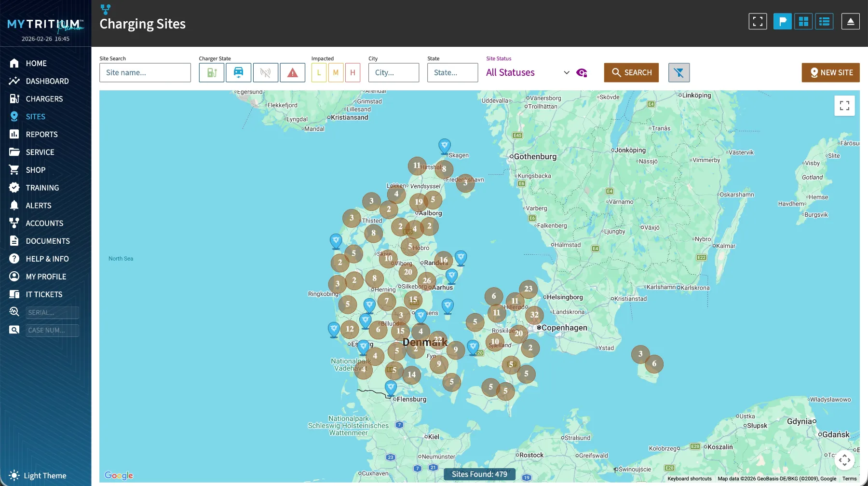Screen dimensions: 868x486
Task: Click the SERIAL search field
Action: (x=52, y=312)
